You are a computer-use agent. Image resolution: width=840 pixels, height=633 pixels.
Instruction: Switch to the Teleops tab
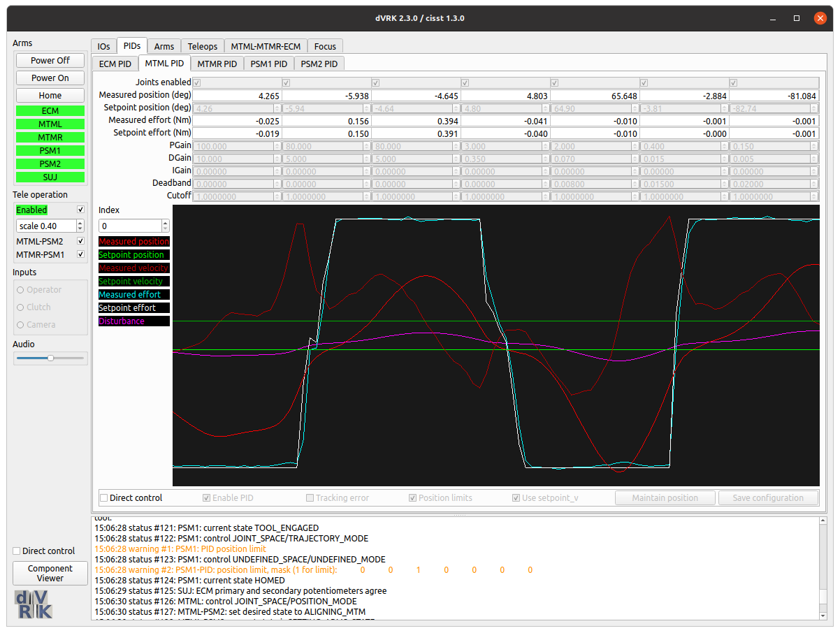(203, 46)
